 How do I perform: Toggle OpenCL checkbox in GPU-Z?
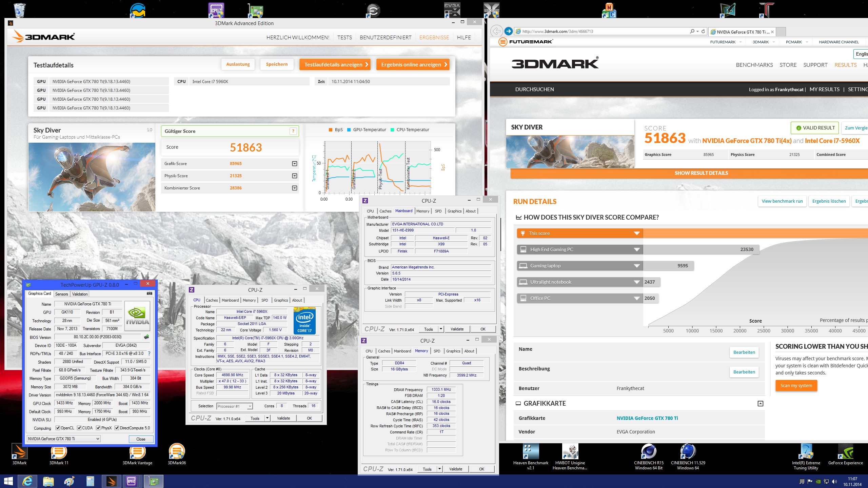point(58,428)
